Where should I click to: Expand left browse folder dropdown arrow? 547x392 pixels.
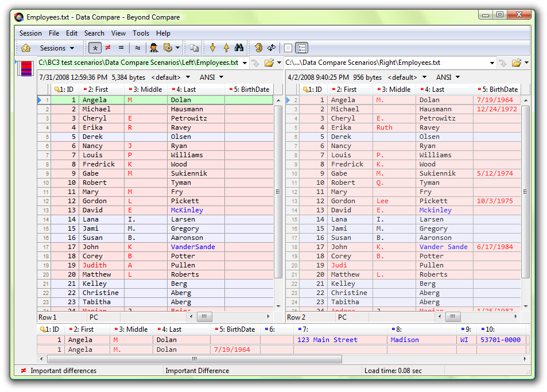pyautogui.click(x=279, y=63)
